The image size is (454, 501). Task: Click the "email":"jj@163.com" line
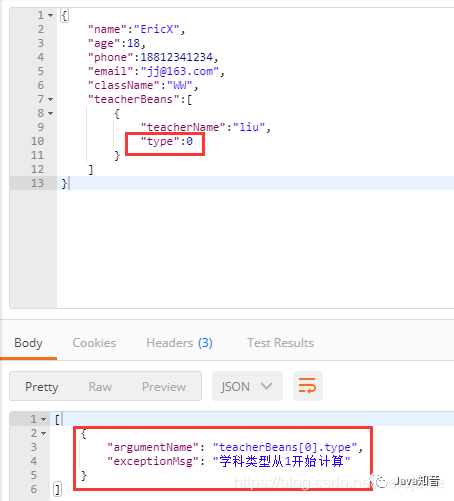[156, 71]
